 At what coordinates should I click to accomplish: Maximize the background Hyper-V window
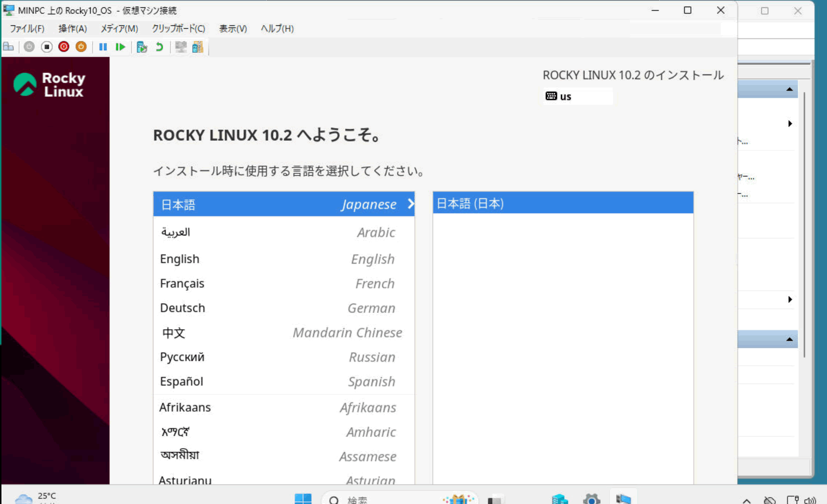(765, 11)
